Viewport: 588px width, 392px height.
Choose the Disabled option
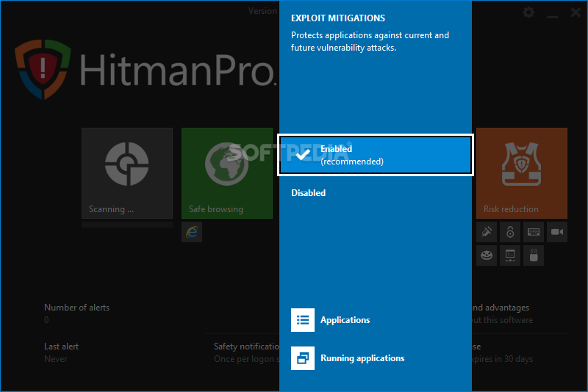308,193
